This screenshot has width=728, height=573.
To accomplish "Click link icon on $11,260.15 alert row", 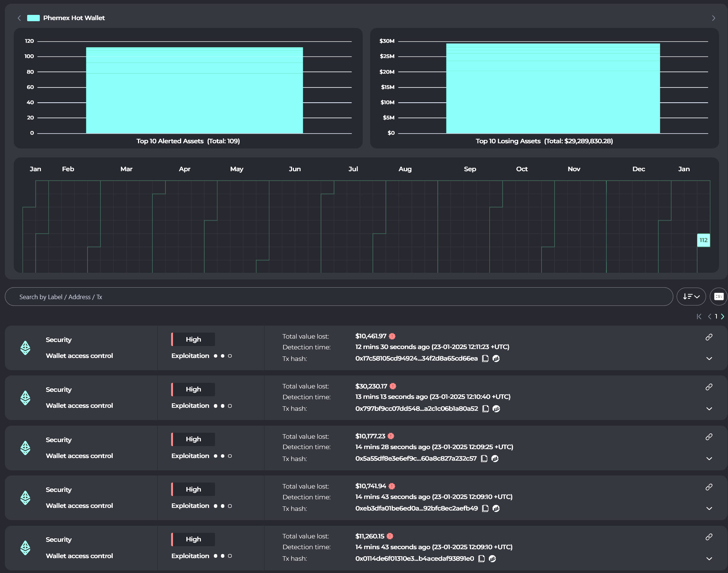I will coord(709,537).
